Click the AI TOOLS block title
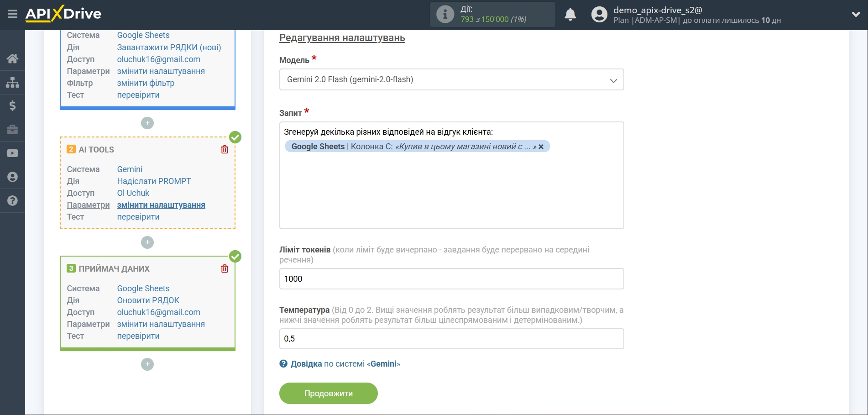Image resolution: width=868 pixels, height=415 pixels. tap(96, 150)
